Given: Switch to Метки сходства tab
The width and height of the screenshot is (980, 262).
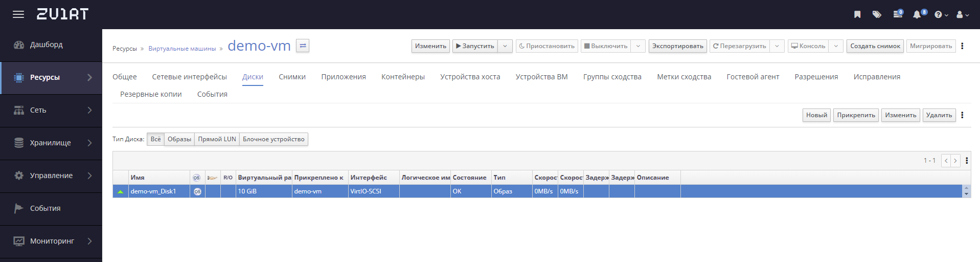Looking at the screenshot, I should click(x=684, y=77).
